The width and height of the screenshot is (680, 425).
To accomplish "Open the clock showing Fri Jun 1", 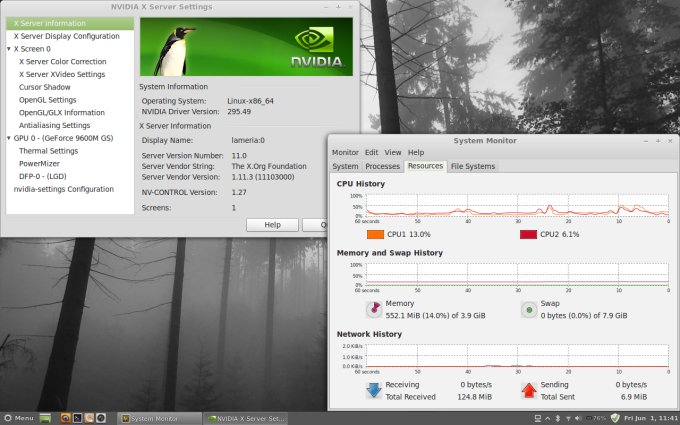I will pos(651,418).
